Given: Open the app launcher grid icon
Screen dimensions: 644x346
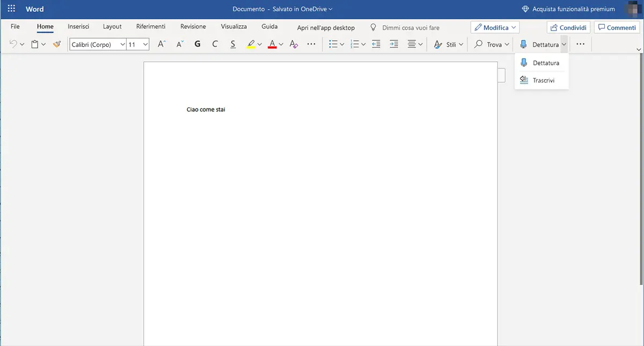Looking at the screenshot, I should click(x=11, y=9).
